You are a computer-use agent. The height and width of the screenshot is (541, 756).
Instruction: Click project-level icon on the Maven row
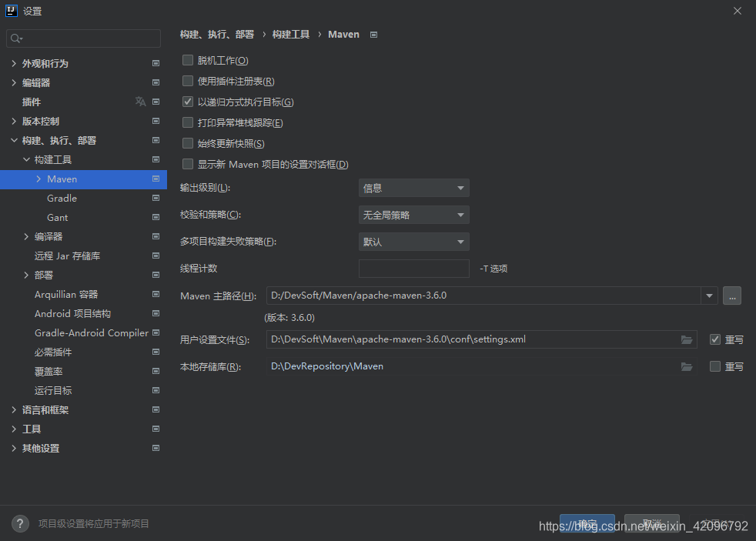coord(156,179)
